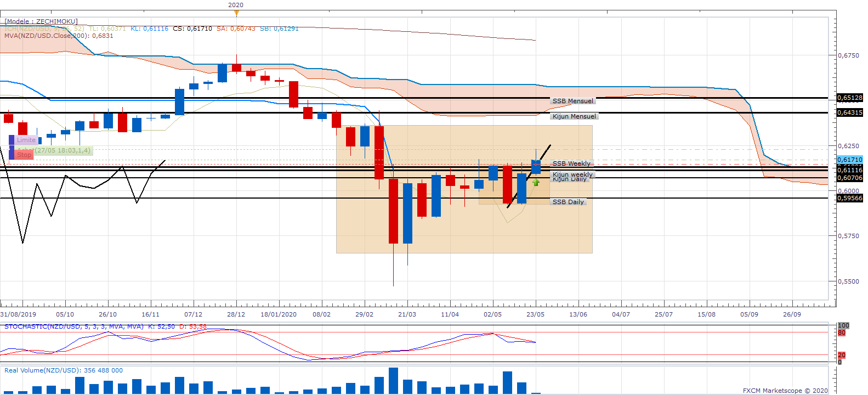Click the Real Volume(NZD/USD) indicator label
The image size is (868, 395).
pyautogui.click(x=64, y=370)
